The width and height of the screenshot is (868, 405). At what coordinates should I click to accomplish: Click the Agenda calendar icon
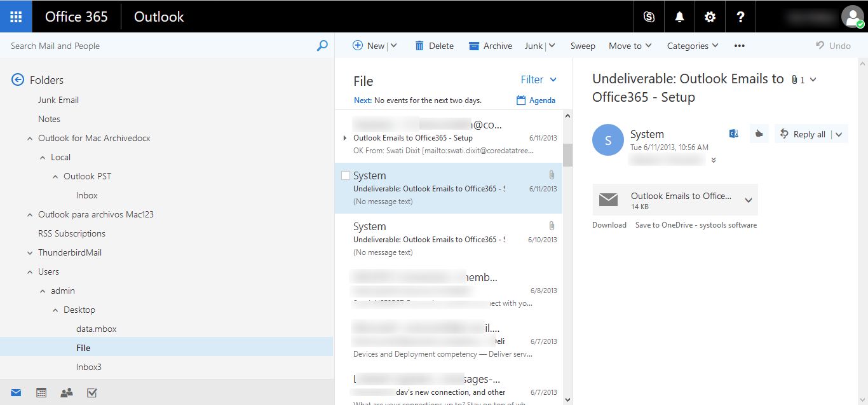tap(521, 100)
